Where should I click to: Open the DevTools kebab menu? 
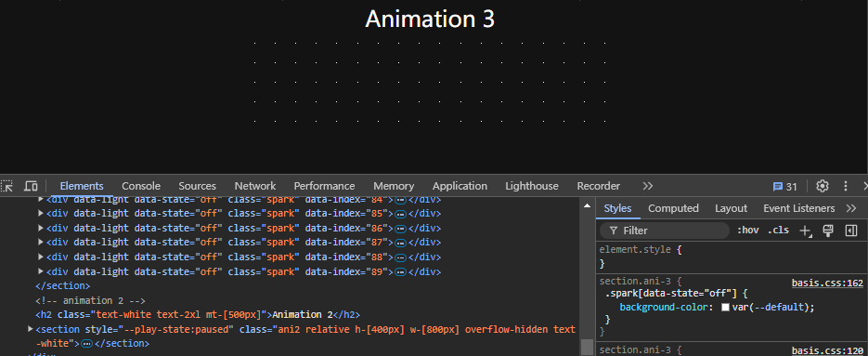point(846,186)
